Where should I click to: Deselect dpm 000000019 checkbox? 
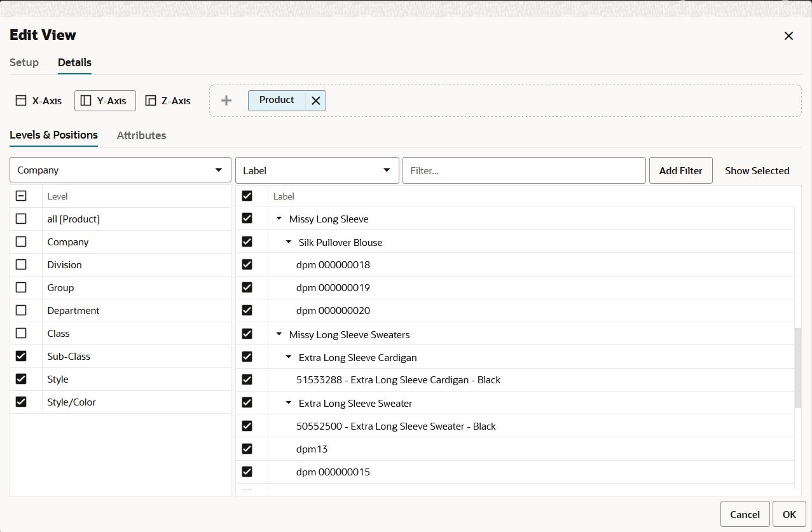(x=247, y=287)
